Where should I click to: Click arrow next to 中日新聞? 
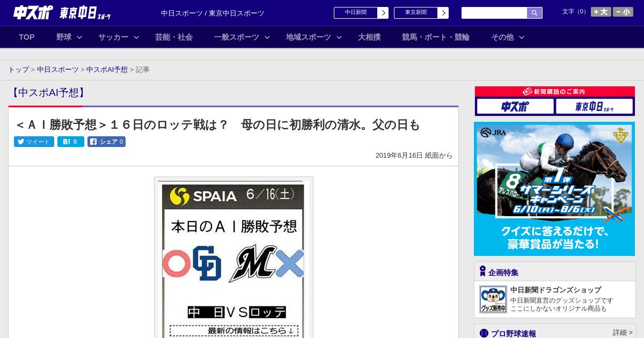click(383, 13)
